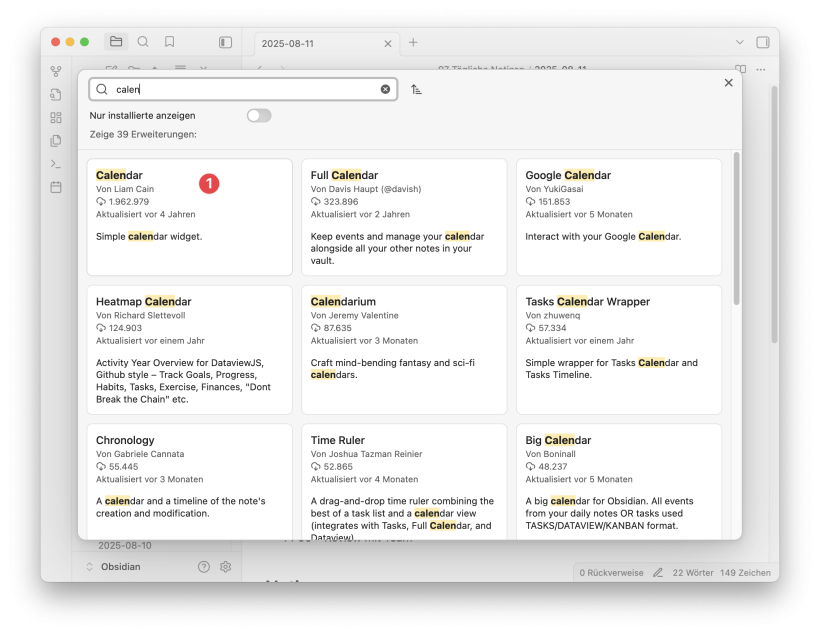Change sort order of plugin results
This screenshot has width=820, height=635.
click(x=416, y=89)
